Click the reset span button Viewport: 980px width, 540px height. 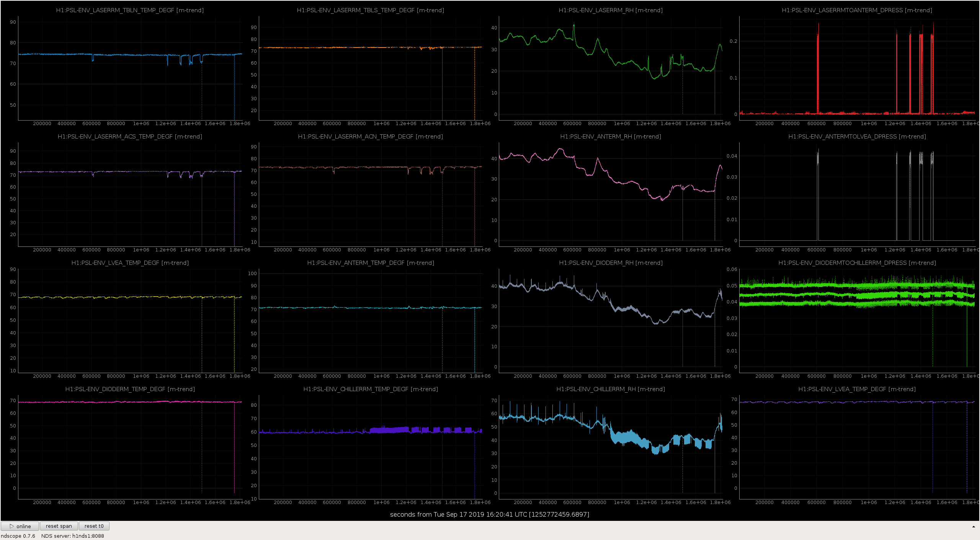pyautogui.click(x=59, y=526)
